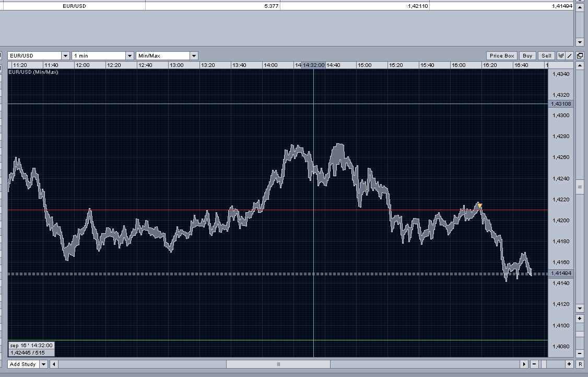Open the EUR/USD symbol dropdown

click(65, 55)
